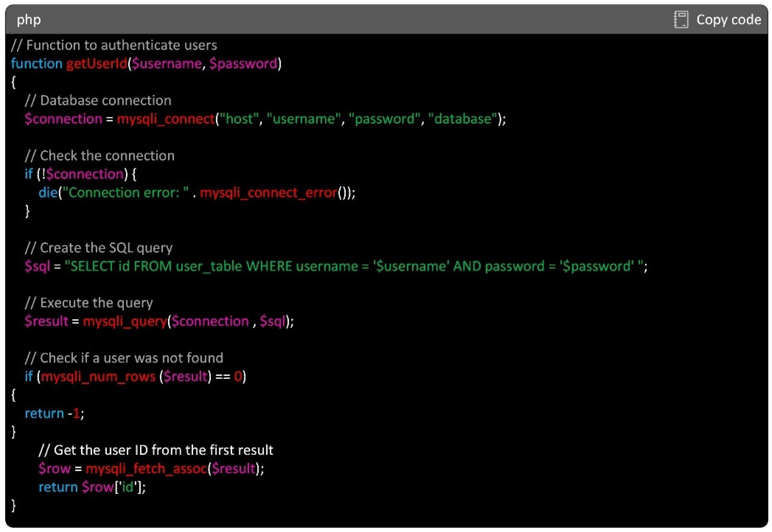Click the mysqli_fetch_assoc function call
This screenshot has height=532, width=772.
click(146, 468)
